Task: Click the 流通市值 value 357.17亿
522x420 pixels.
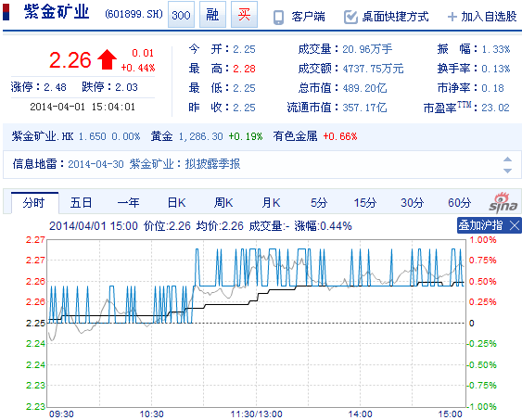Action: [364, 108]
